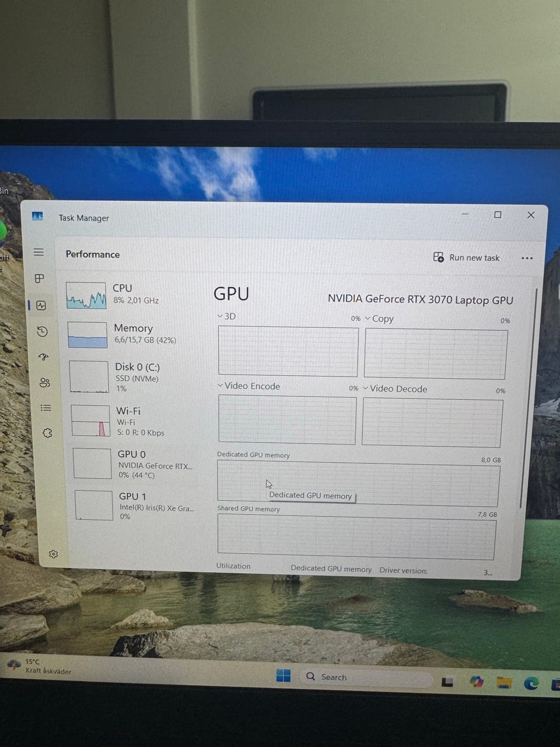Click Run new task
560x747 pixels.
click(466, 257)
